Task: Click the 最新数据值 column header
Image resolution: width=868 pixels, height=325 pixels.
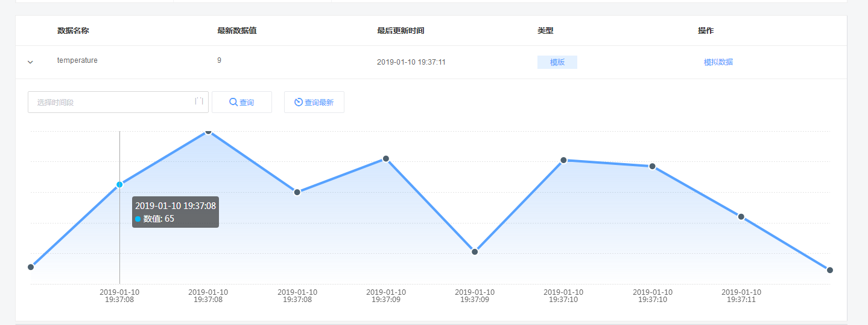Action: 237,31
